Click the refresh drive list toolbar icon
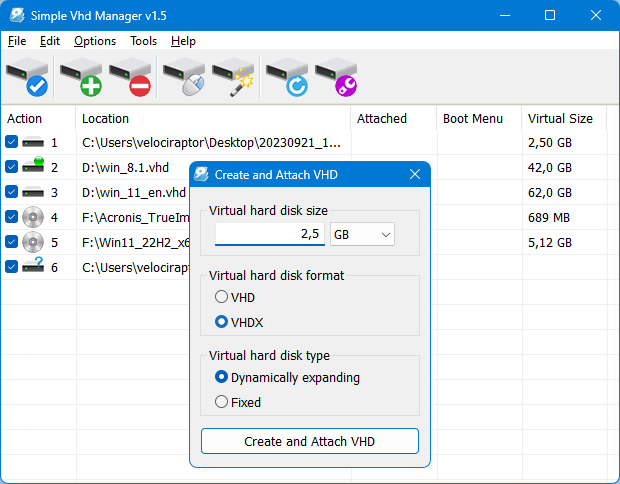Viewport: 620px width, 484px height. tap(287, 77)
